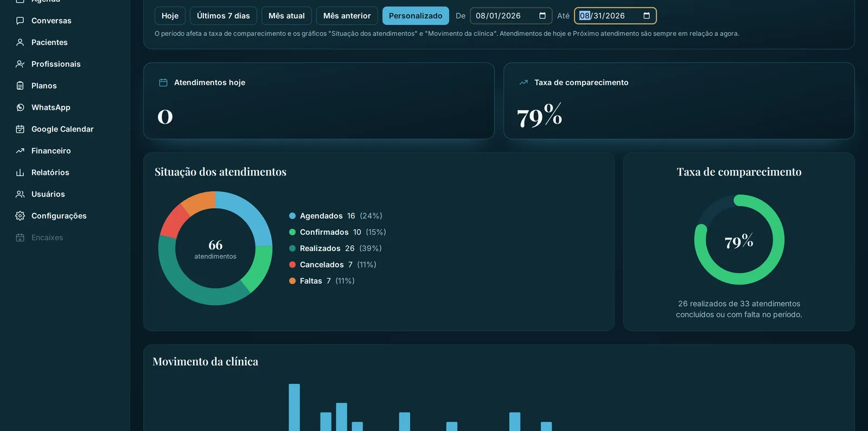Viewport: 868px width, 431px height.
Task: Open the Conversas chat icon
Action: click(x=20, y=21)
